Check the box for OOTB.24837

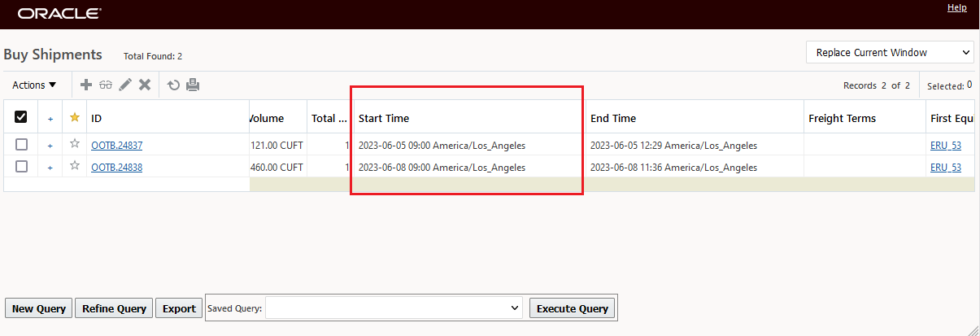tap(22, 145)
